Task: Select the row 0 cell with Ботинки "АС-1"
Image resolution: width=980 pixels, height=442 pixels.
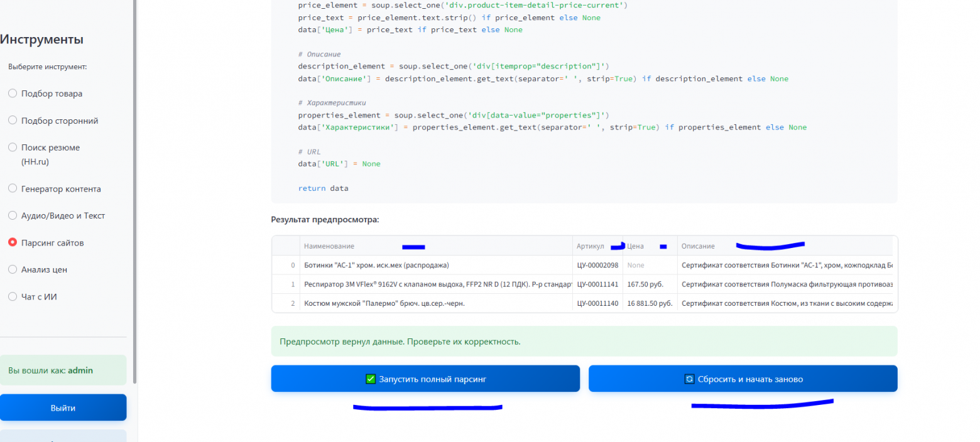Action: 376,266
